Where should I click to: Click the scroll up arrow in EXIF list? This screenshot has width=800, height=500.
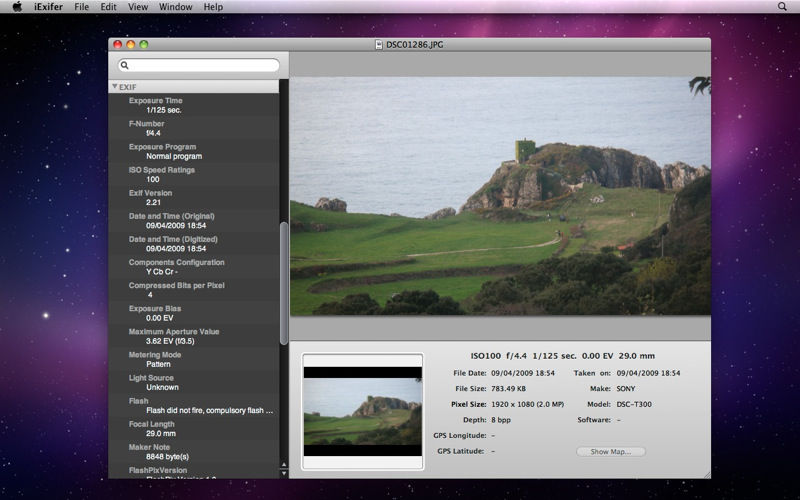(x=284, y=463)
